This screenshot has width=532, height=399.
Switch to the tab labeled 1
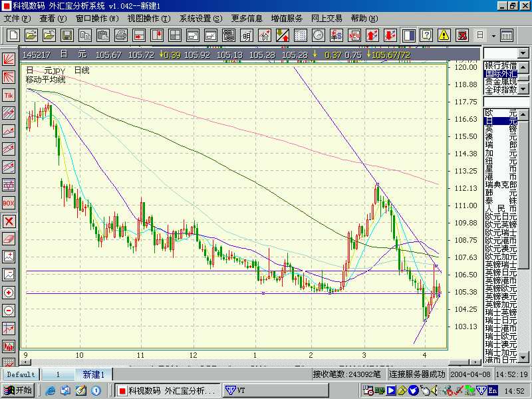click(58, 374)
